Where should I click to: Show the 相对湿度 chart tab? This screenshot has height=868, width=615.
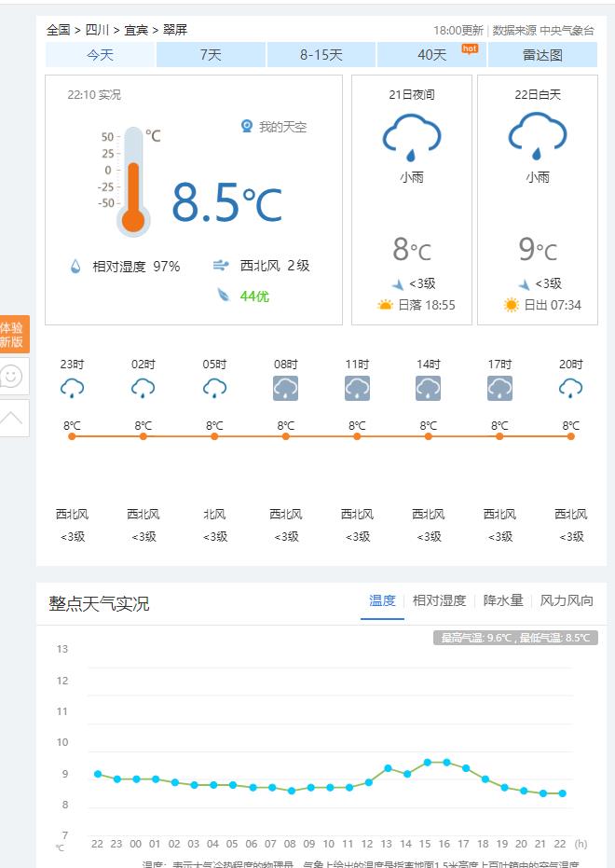(439, 601)
